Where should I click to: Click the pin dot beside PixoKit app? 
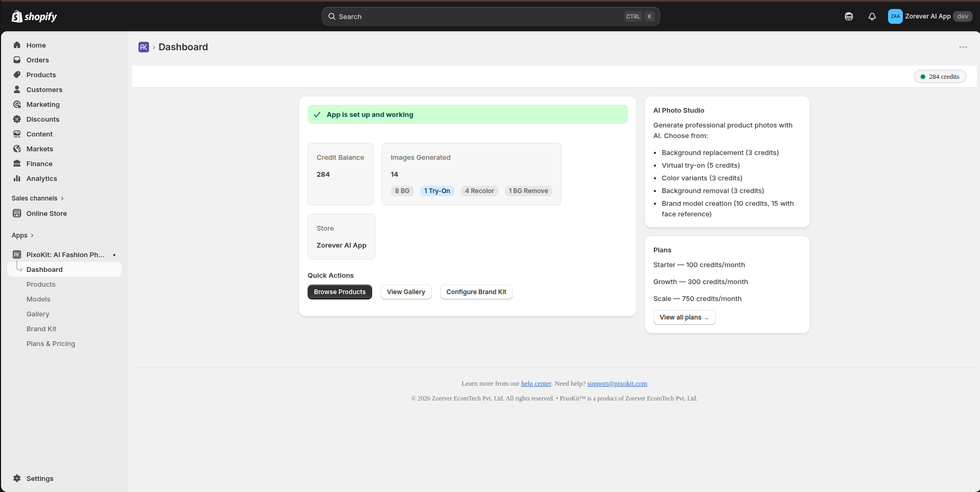coord(114,255)
